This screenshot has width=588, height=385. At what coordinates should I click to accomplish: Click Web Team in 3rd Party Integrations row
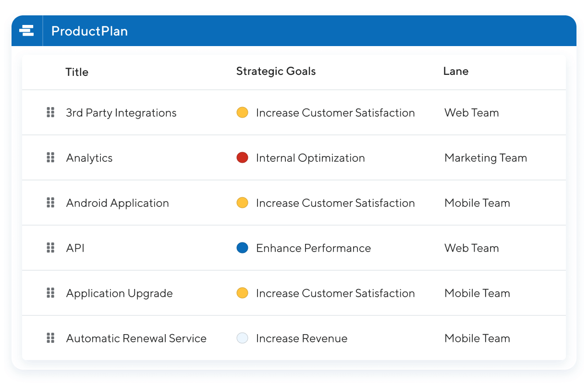(x=472, y=113)
